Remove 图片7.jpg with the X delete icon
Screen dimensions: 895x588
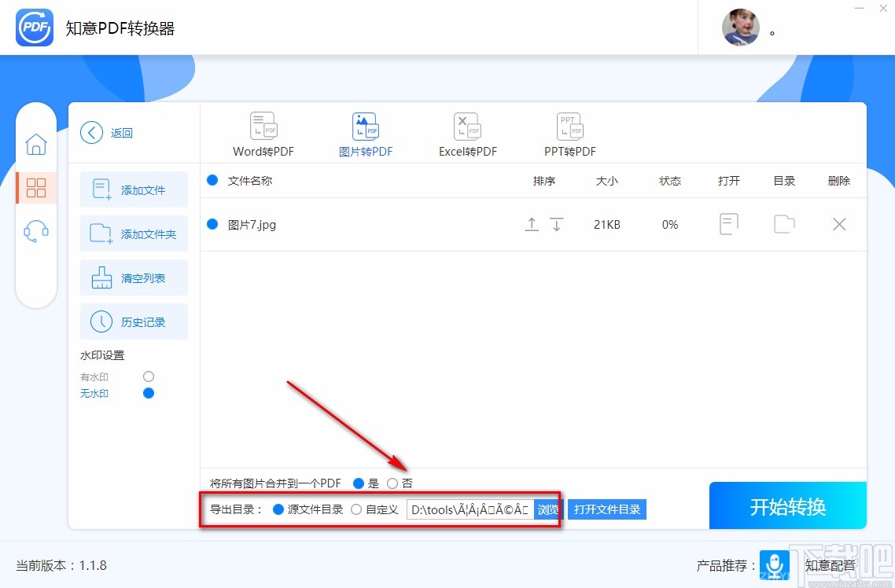[838, 224]
